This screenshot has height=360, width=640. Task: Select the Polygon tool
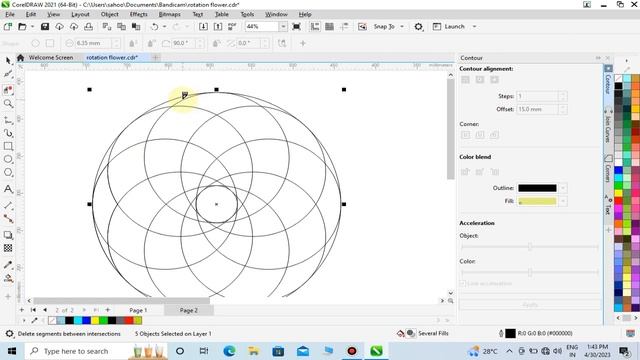(x=8, y=173)
